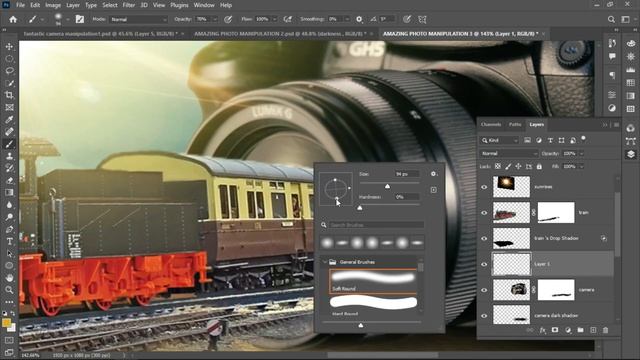Add a layer mask from Layers panel footer
640x360 pixels.
coord(555,330)
